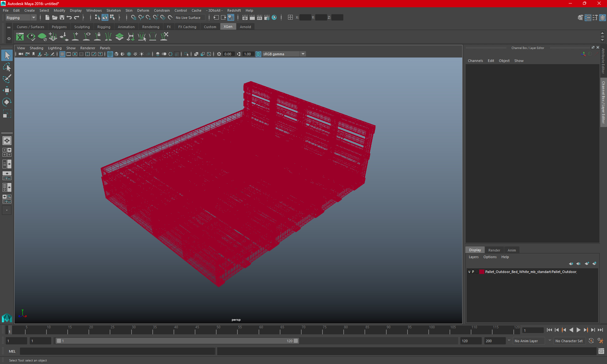Viewport: 607px width, 364px height.
Task: Redo the last action
Action: tap(77, 18)
